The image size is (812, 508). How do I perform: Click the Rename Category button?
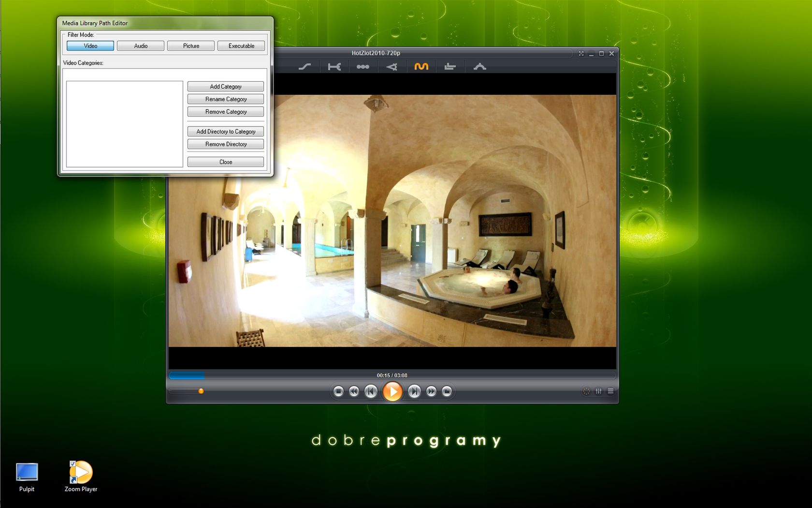(226, 99)
